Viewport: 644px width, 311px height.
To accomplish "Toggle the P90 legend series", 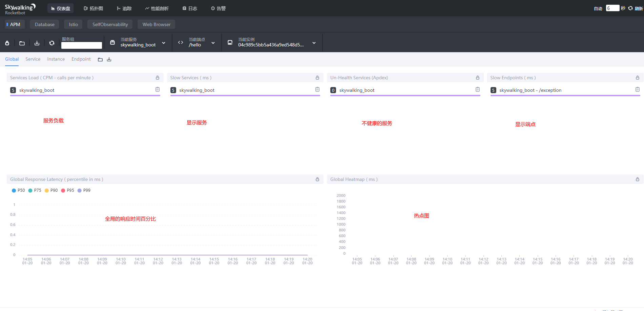I will click(x=51, y=190).
